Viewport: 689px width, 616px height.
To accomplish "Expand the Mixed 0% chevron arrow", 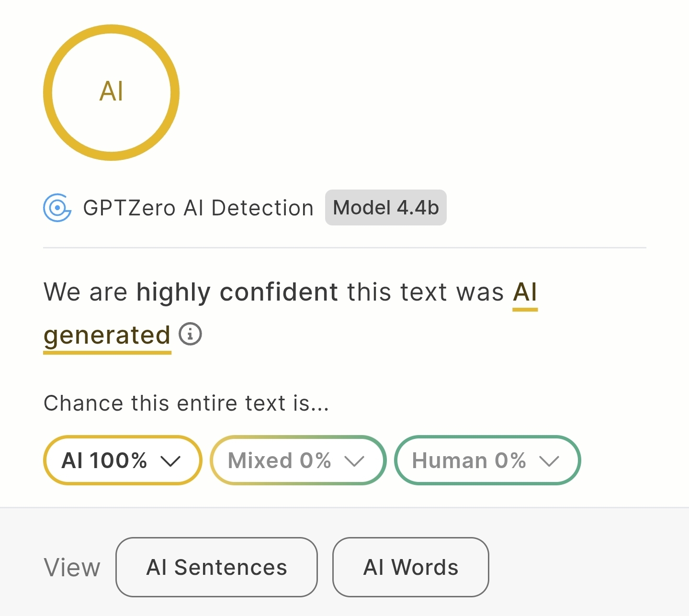I will pyautogui.click(x=354, y=461).
